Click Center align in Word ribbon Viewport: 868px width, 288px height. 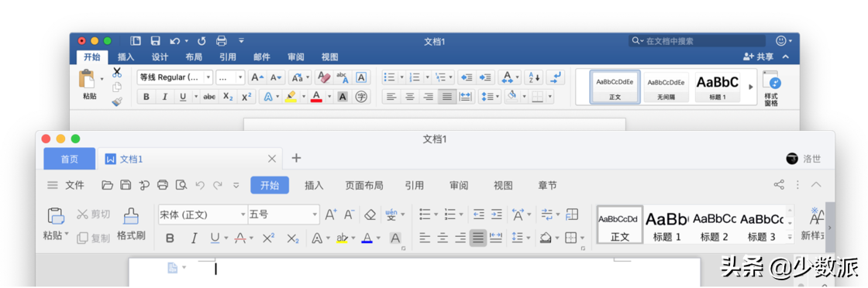[410, 97]
